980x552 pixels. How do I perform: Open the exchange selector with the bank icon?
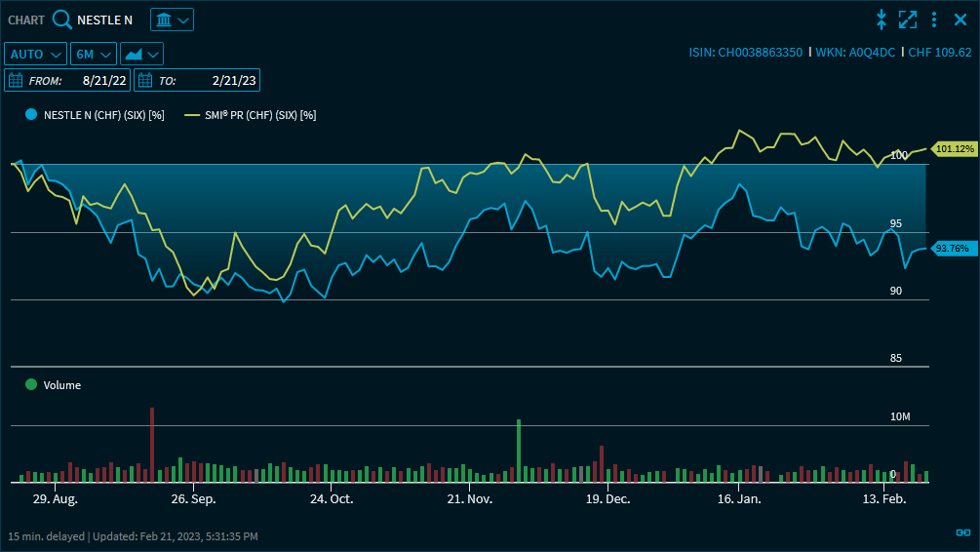pyautogui.click(x=172, y=20)
